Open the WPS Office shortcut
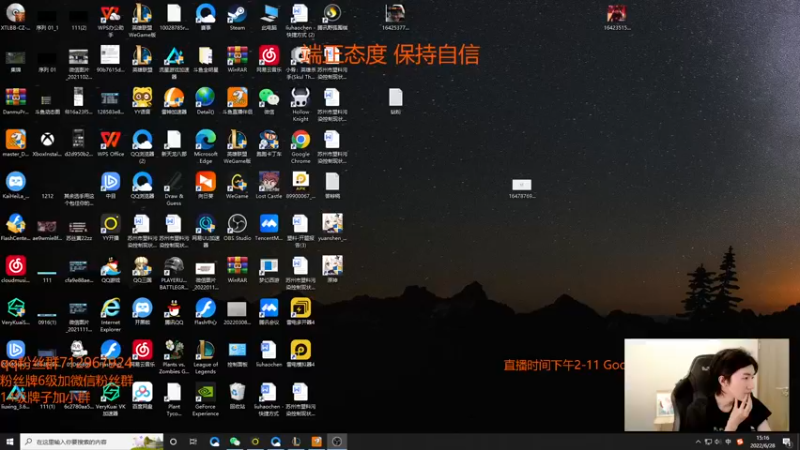Image resolution: width=800 pixels, height=450 pixels. 110,143
